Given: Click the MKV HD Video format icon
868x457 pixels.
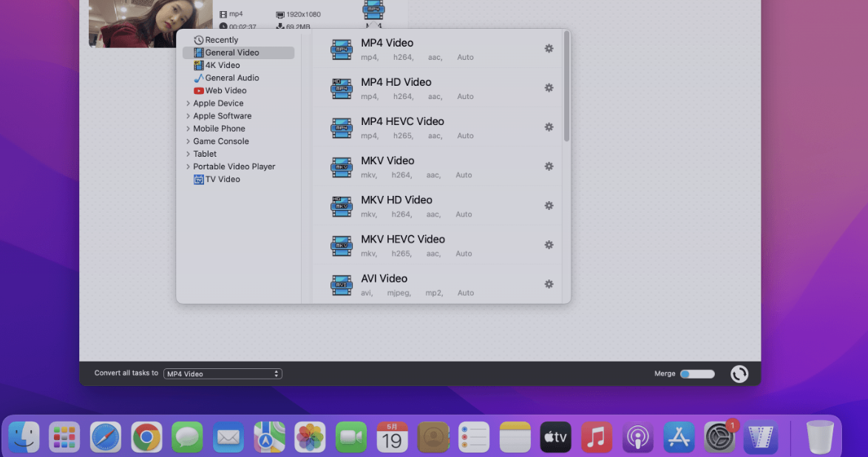Looking at the screenshot, I should pos(342,206).
